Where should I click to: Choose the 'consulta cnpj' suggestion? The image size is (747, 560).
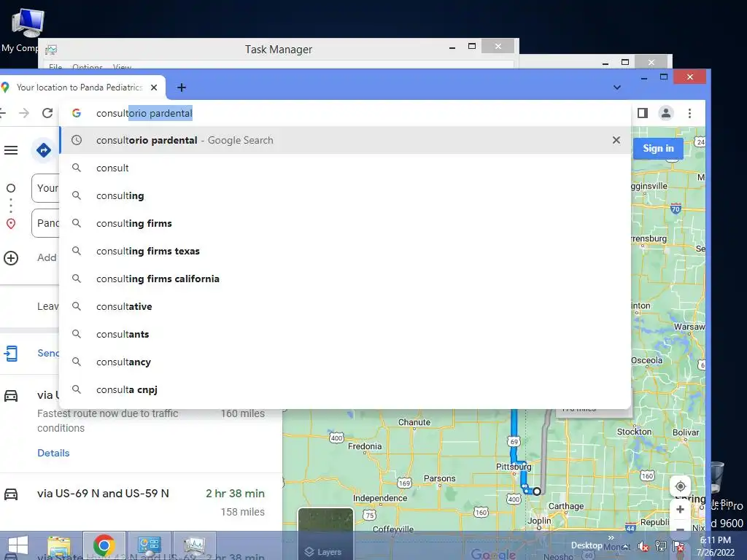coord(345,389)
